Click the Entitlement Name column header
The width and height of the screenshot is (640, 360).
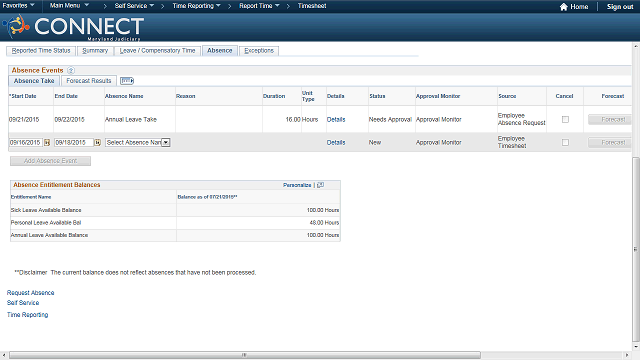point(31,197)
